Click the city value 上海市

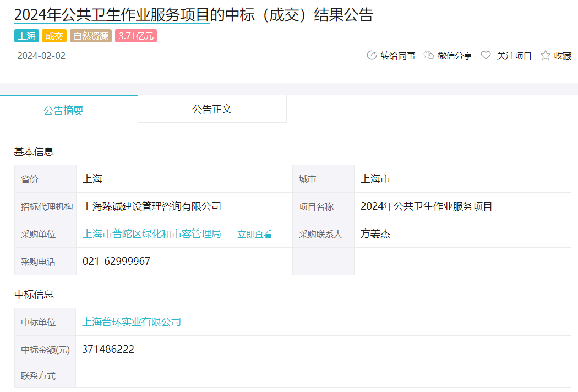[x=375, y=179]
